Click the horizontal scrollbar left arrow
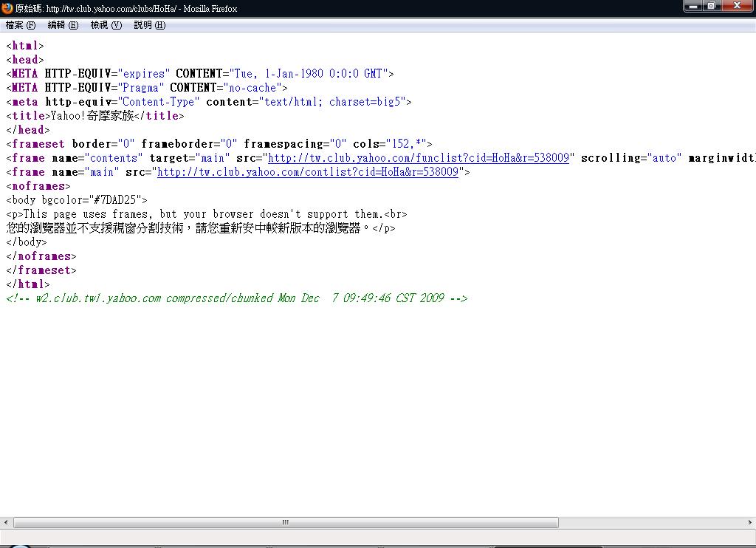This screenshot has width=756, height=548. click(7, 522)
